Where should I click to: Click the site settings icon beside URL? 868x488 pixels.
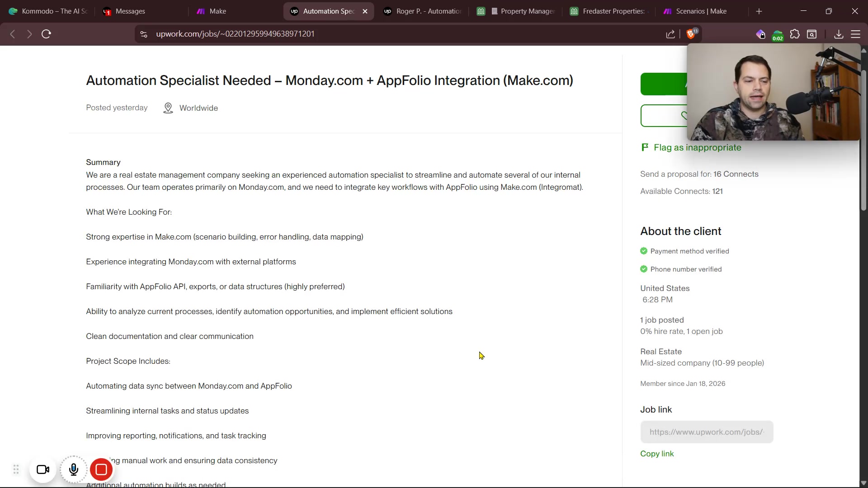coord(144,34)
